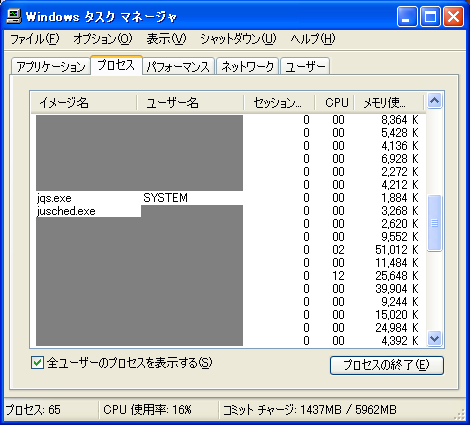The image size is (470, 425).
Task: Sort by the セッション column header
Action: coord(280,102)
